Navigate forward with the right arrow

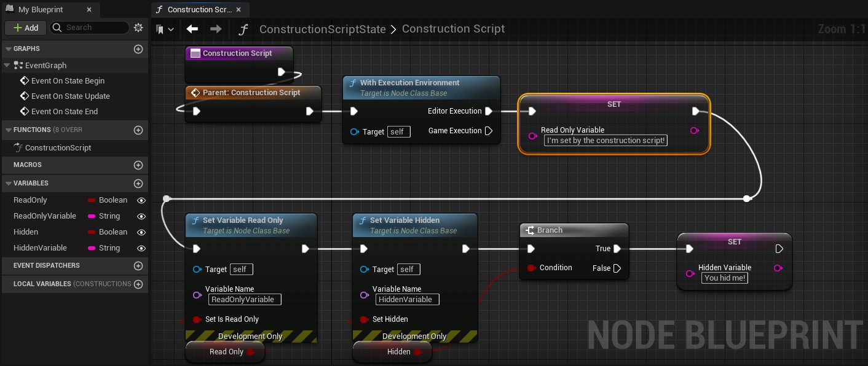[216, 29]
